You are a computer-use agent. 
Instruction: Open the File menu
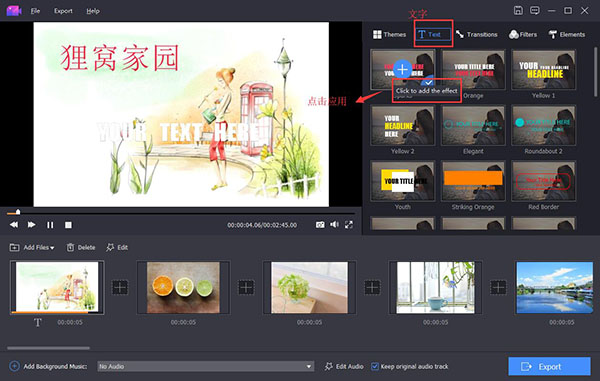click(35, 11)
